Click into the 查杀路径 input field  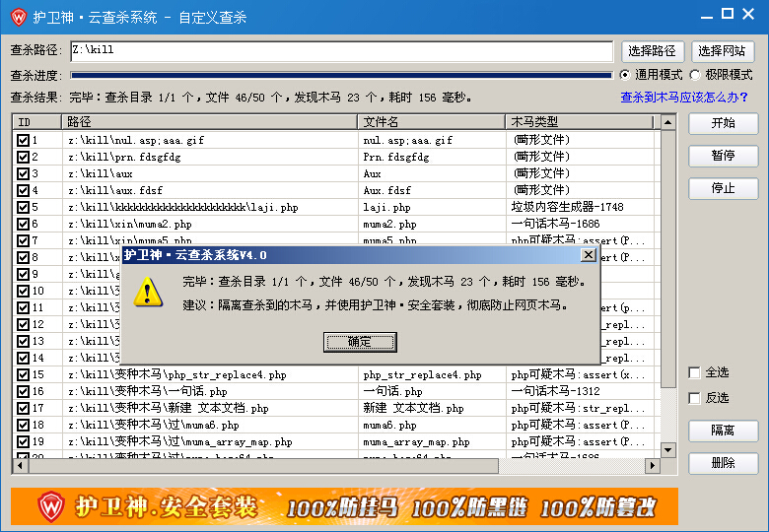[342, 51]
